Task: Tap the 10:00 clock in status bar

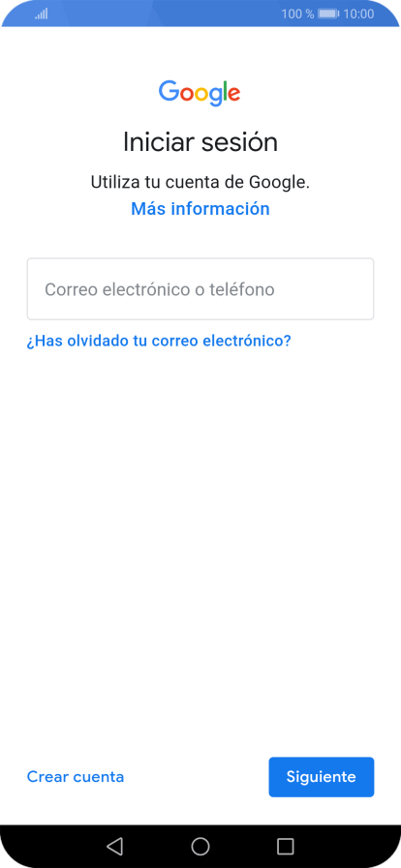Action: coord(359,14)
